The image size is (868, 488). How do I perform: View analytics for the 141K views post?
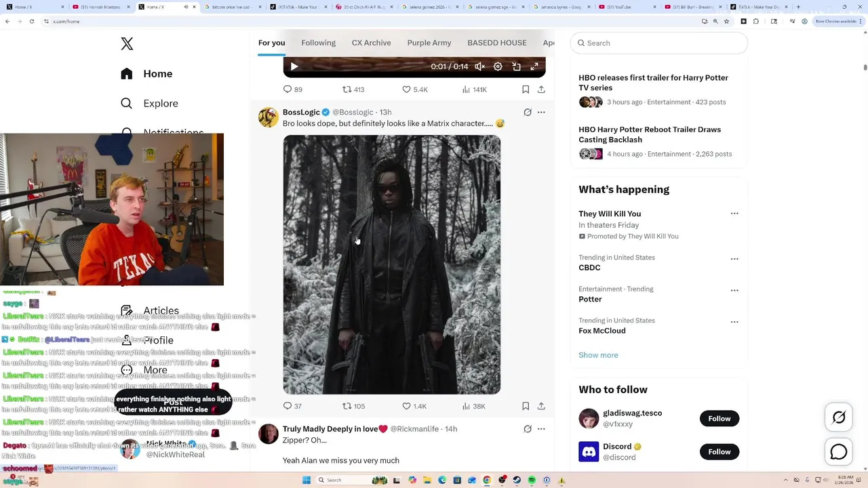click(474, 89)
